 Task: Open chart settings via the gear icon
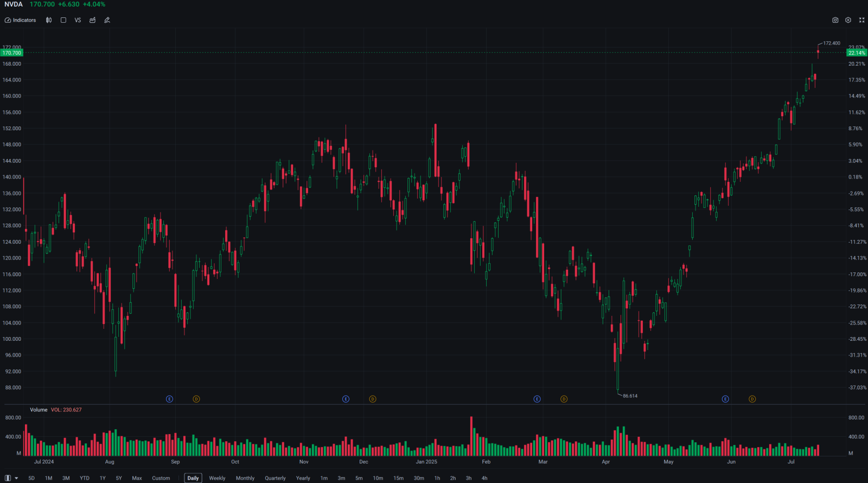click(x=848, y=20)
